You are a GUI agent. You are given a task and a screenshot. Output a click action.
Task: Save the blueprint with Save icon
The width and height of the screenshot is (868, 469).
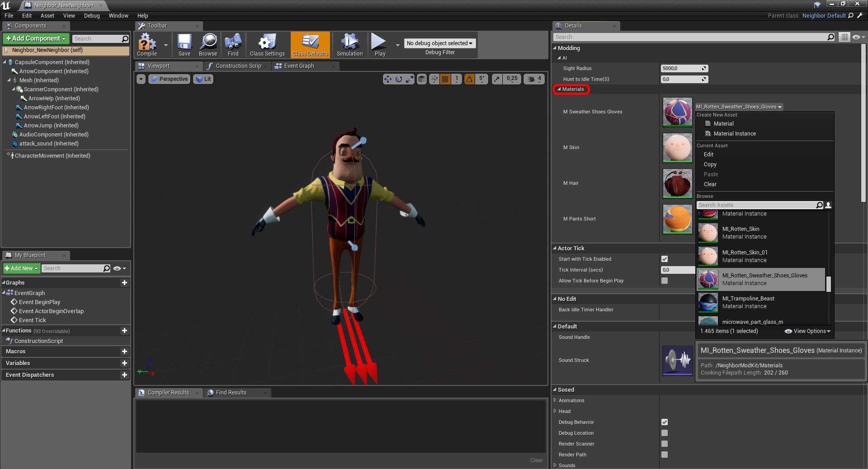point(184,45)
